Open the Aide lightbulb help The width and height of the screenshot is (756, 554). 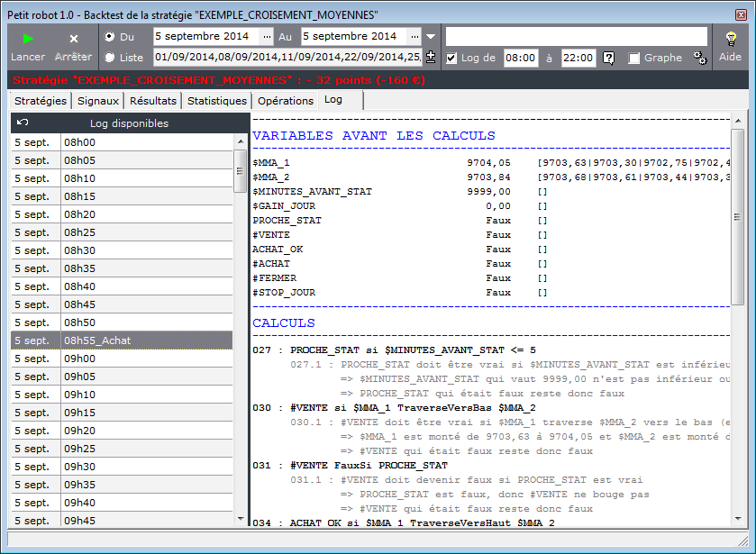731,39
